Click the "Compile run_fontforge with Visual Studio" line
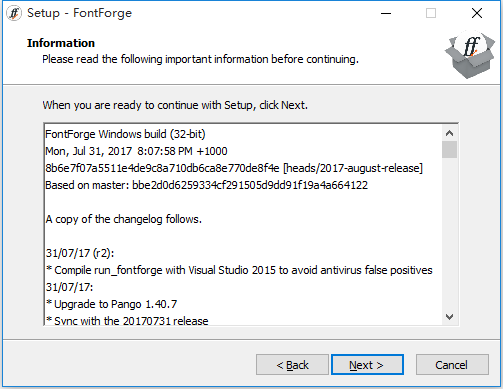Screen dimensions: 503x389 (x=239, y=270)
